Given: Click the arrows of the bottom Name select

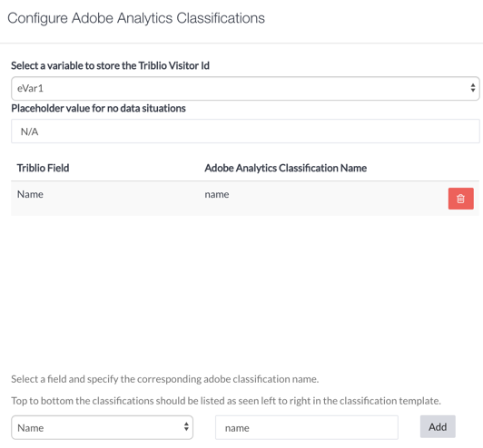Looking at the screenshot, I should (186, 427).
